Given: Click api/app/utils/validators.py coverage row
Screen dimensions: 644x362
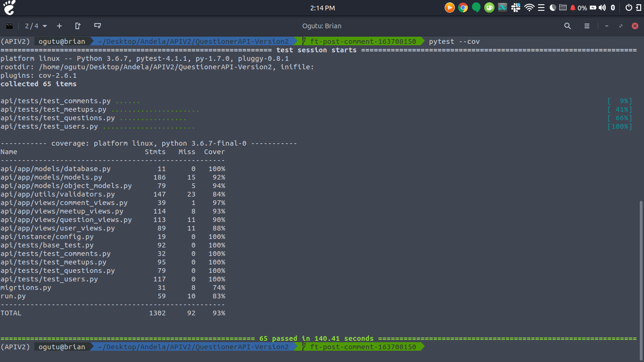Looking at the screenshot, I should [x=113, y=194].
